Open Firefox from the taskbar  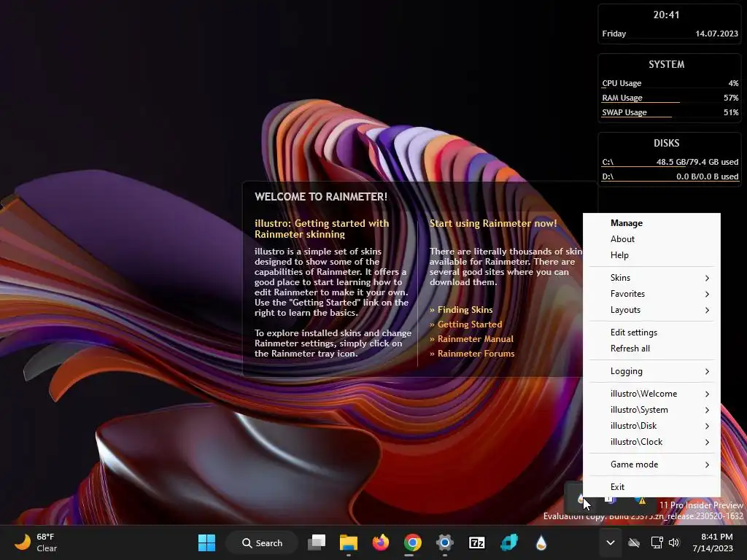[381, 542]
